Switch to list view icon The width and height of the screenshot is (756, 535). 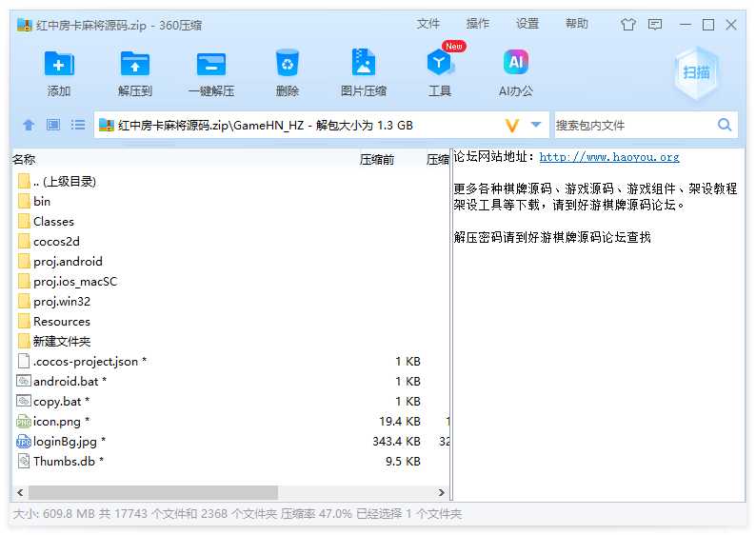pyautogui.click(x=78, y=126)
